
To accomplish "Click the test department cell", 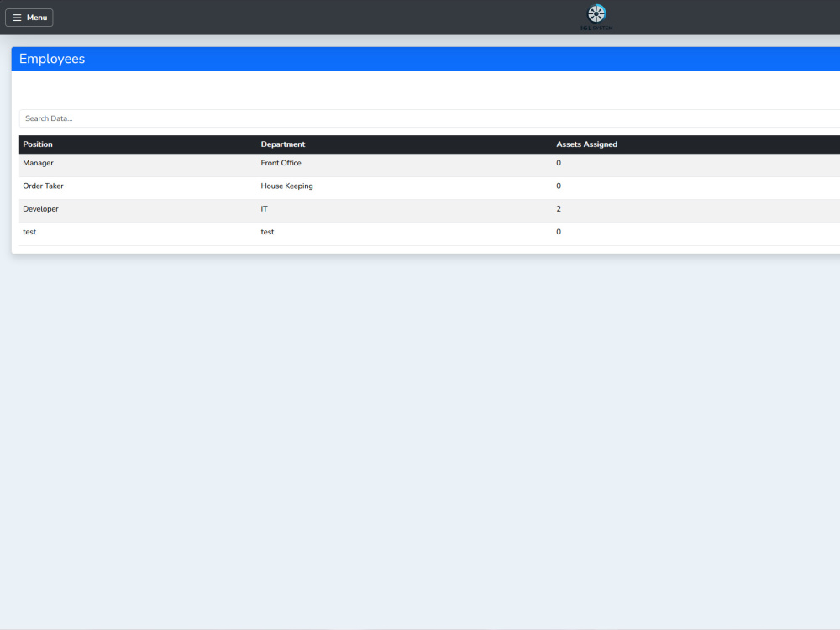I will (x=267, y=232).
